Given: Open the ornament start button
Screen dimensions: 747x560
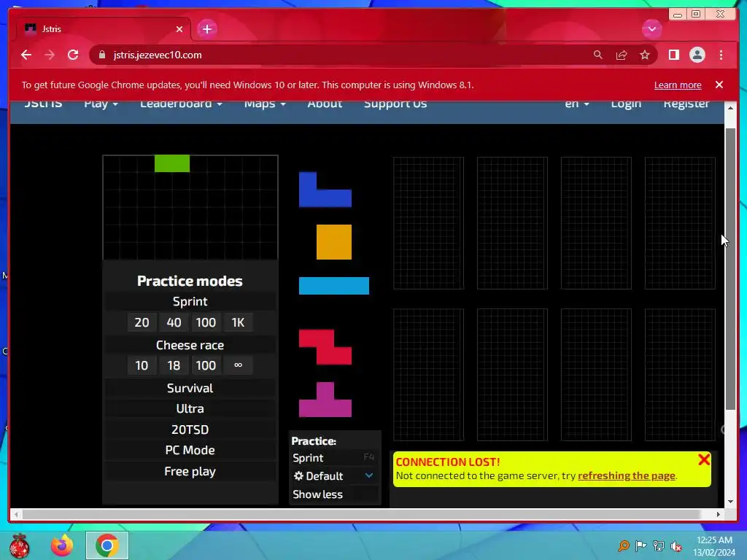Looking at the screenshot, I should [19, 545].
